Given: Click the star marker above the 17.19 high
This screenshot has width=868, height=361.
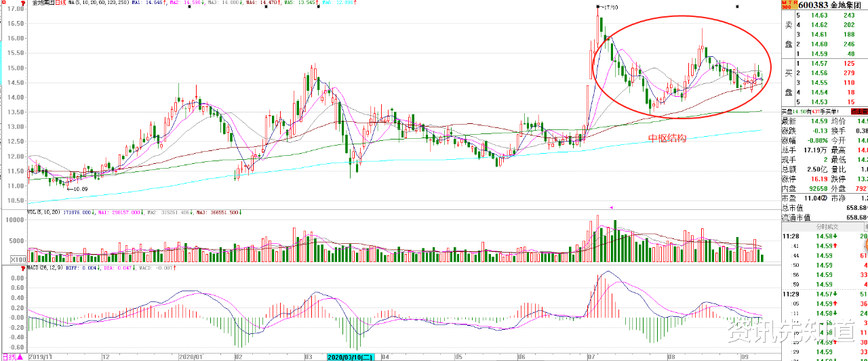Looking at the screenshot, I should click(x=597, y=7).
